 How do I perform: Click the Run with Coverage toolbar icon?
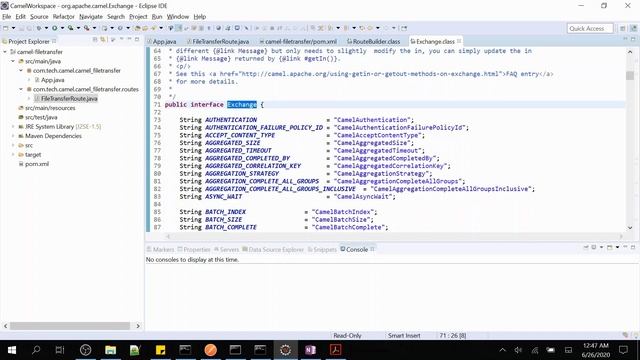click(71, 28)
